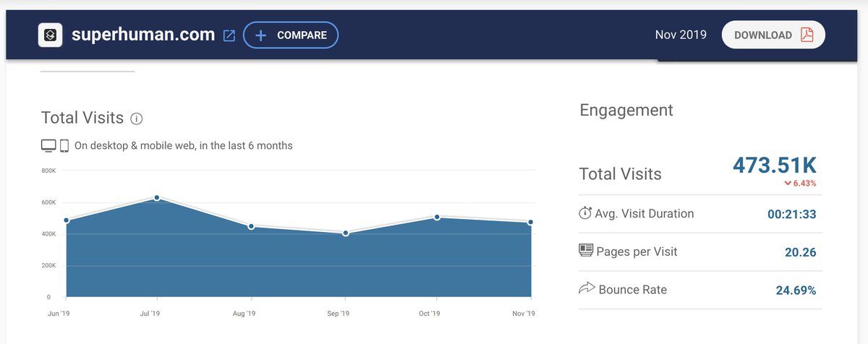Click the 200K y-axis label

[48, 266]
